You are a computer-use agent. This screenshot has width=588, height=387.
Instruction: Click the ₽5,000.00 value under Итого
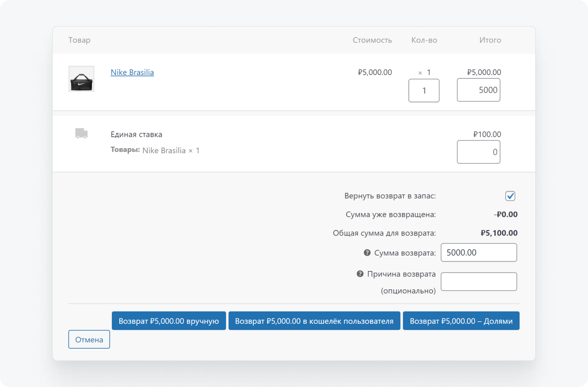click(484, 72)
